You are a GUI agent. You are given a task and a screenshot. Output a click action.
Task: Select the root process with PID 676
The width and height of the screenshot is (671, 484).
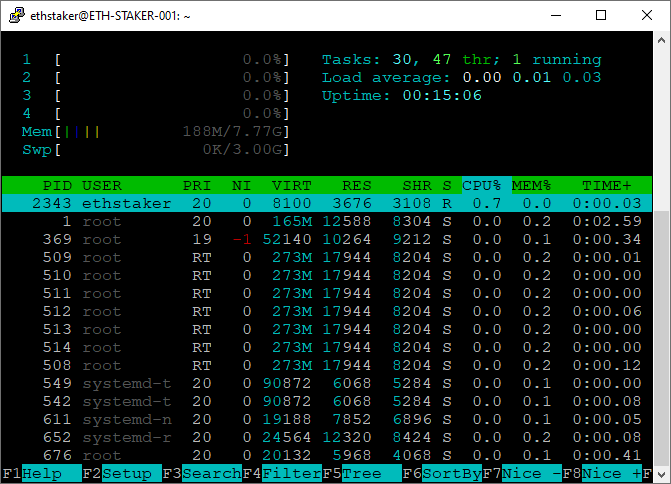point(327,455)
